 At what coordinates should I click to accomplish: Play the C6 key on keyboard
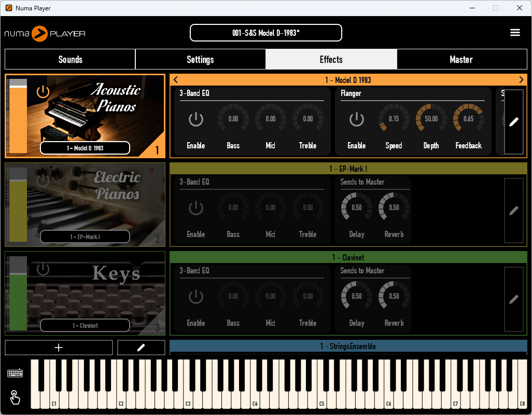point(389,400)
